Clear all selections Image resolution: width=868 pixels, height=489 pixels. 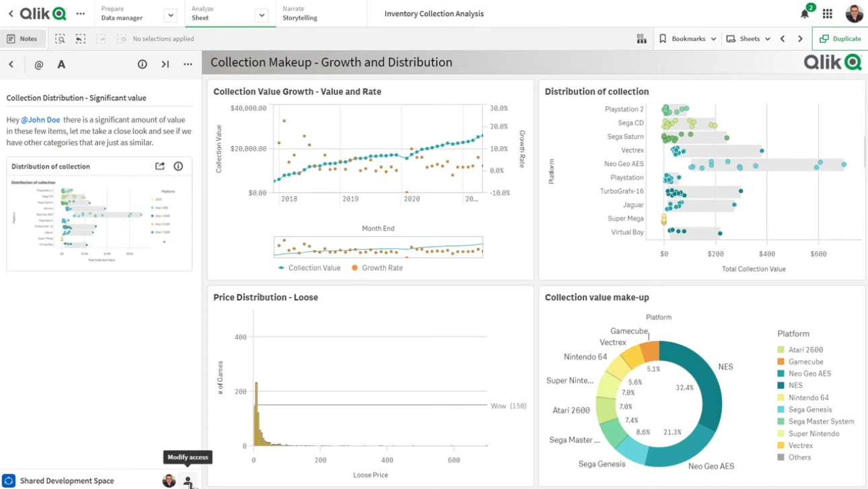pos(121,39)
